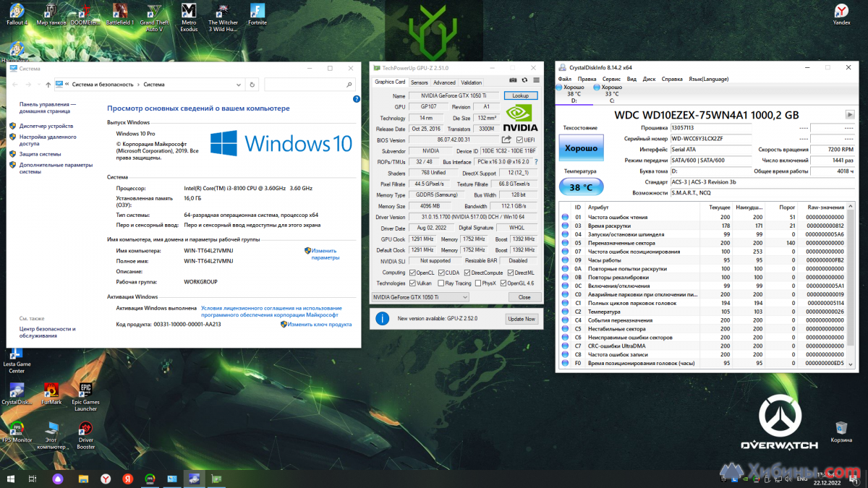Open The Witcher 3 Wild Hunt shortcut
The width and height of the screenshot is (868, 488).
point(223,17)
